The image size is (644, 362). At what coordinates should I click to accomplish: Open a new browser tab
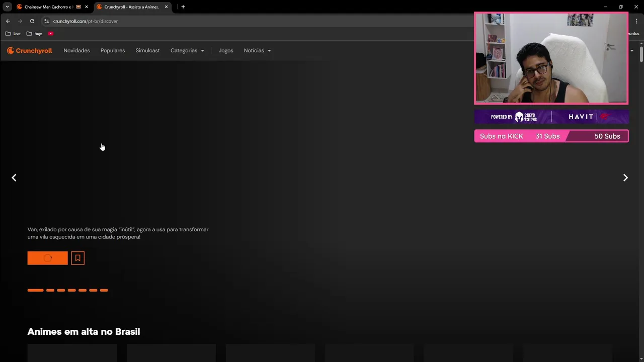click(183, 7)
